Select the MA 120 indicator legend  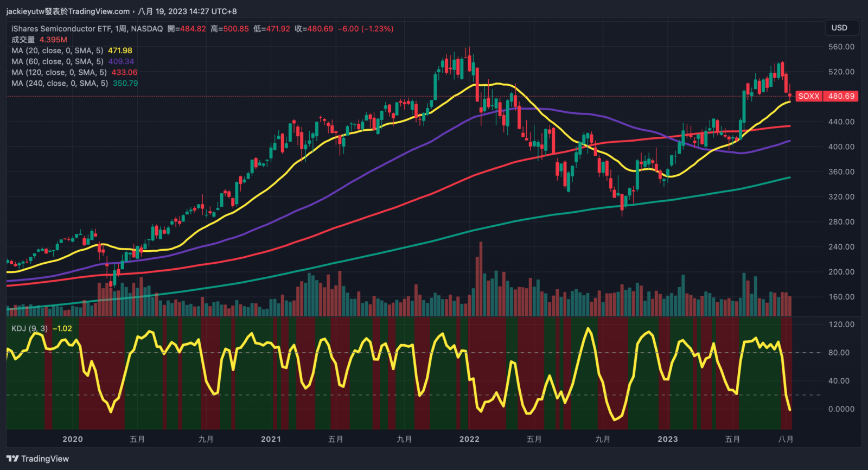[x=59, y=72]
